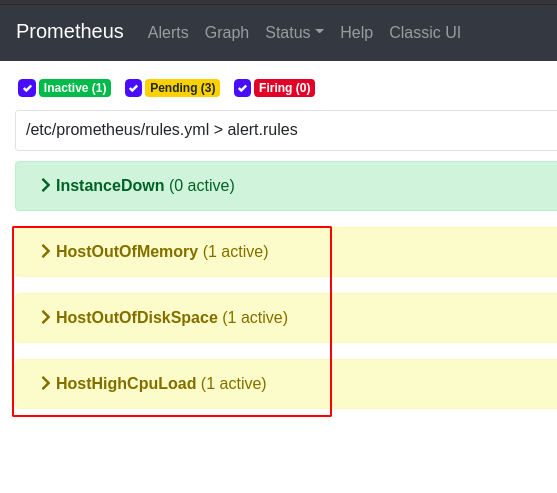Open the Help link in navbar
Viewport: 557px width, 493px height.
pos(357,32)
